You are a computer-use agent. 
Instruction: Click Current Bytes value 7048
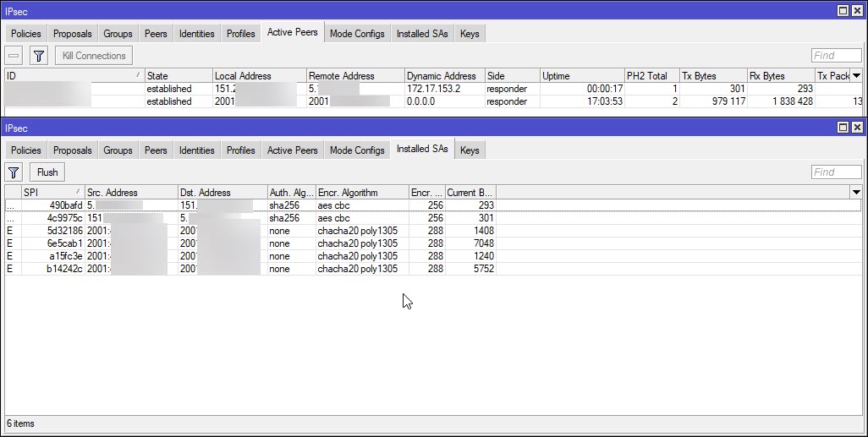[x=484, y=243]
